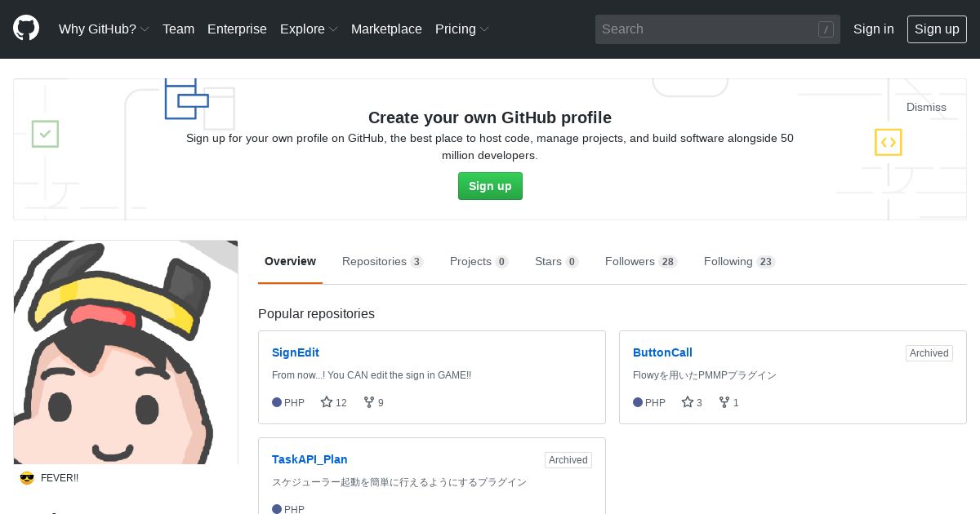Open the TaskAPI_Plan repository
Screen dimensions: 980x514
click(x=310, y=459)
